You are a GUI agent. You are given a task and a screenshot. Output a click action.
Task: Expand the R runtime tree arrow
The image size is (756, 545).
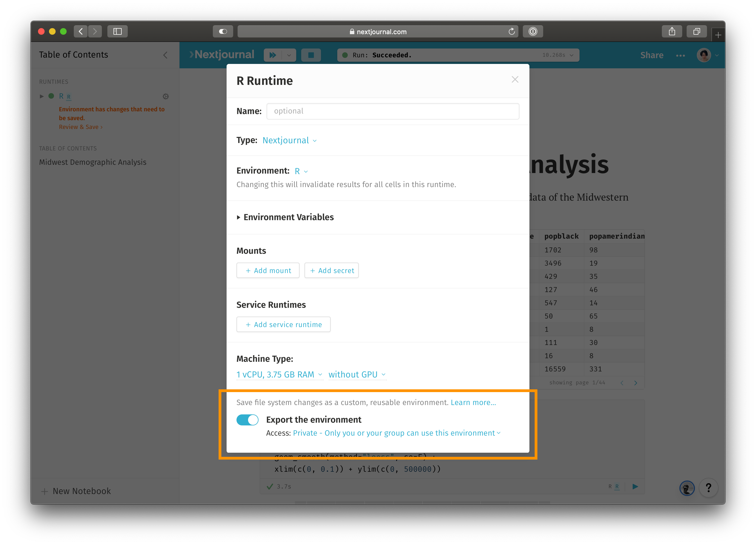[42, 96]
